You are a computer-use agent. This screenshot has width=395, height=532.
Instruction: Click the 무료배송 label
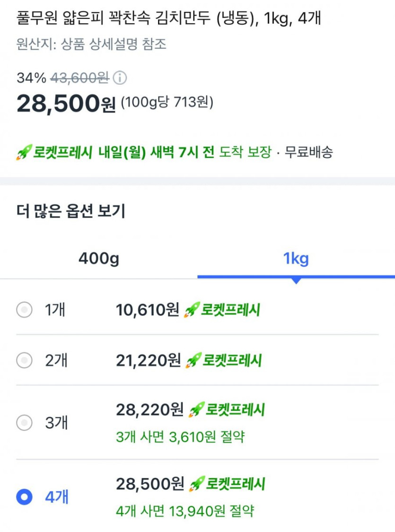click(308, 152)
